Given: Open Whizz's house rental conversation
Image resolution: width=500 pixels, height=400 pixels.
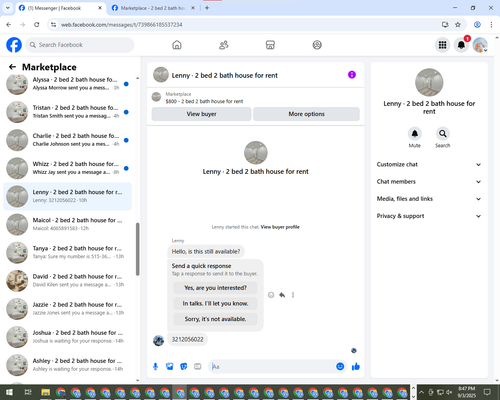Looking at the screenshot, I should 67,168.
